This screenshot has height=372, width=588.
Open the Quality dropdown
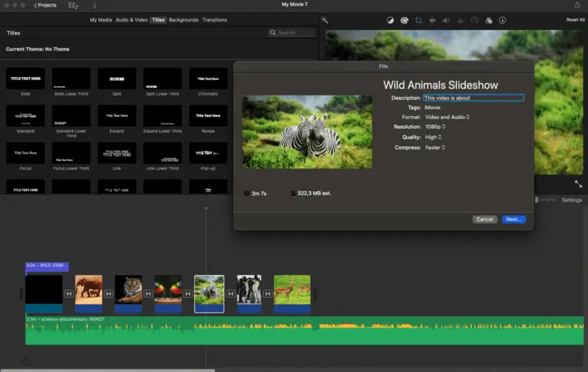coord(433,137)
